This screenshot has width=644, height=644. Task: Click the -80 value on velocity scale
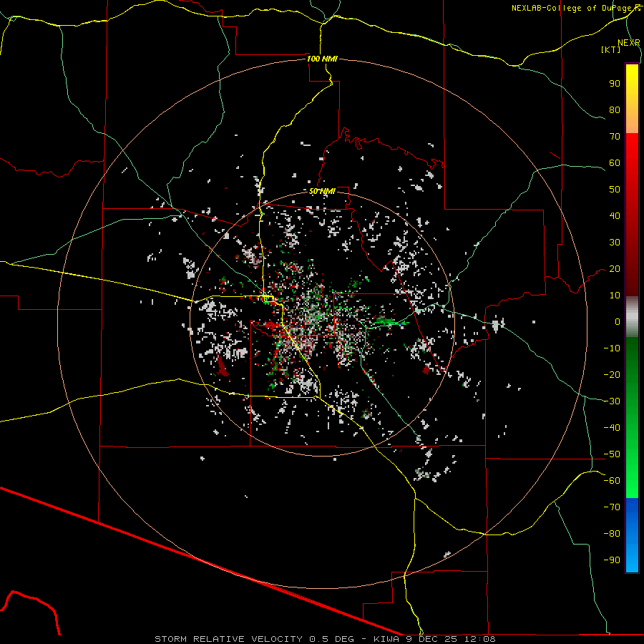click(612, 534)
